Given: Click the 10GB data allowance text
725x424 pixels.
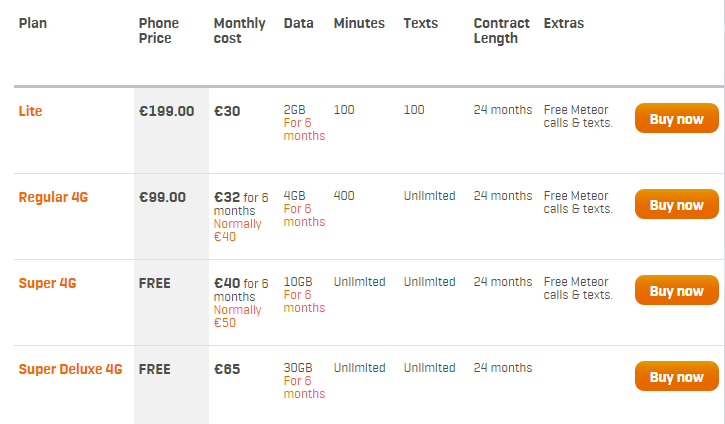Looking at the screenshot, I should (298, 282).
